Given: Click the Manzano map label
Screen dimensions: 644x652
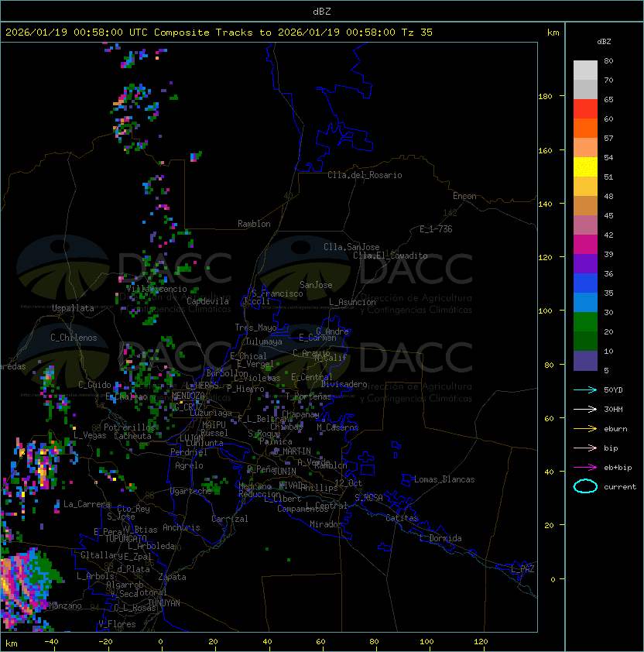Looking at the screenshot, I should (x=65, y=606).
